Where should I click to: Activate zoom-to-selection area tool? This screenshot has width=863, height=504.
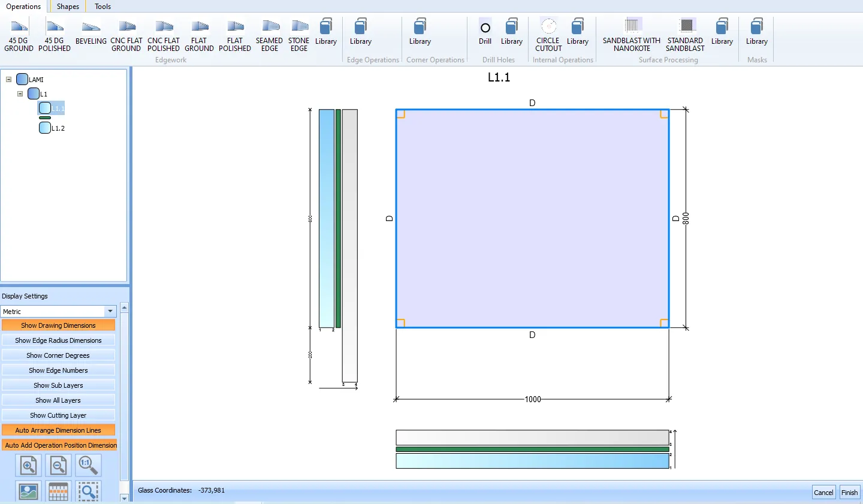pyautogui.click(x=88, y=491)
